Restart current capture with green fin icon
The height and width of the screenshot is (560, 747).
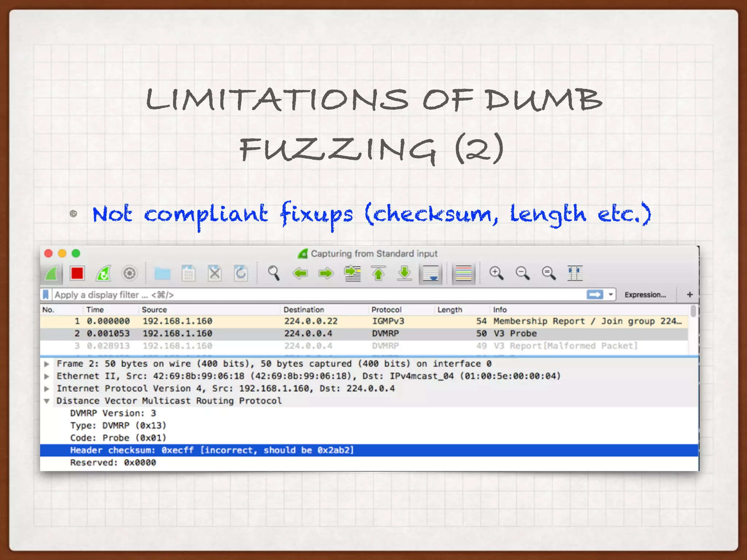coord(103,273)
